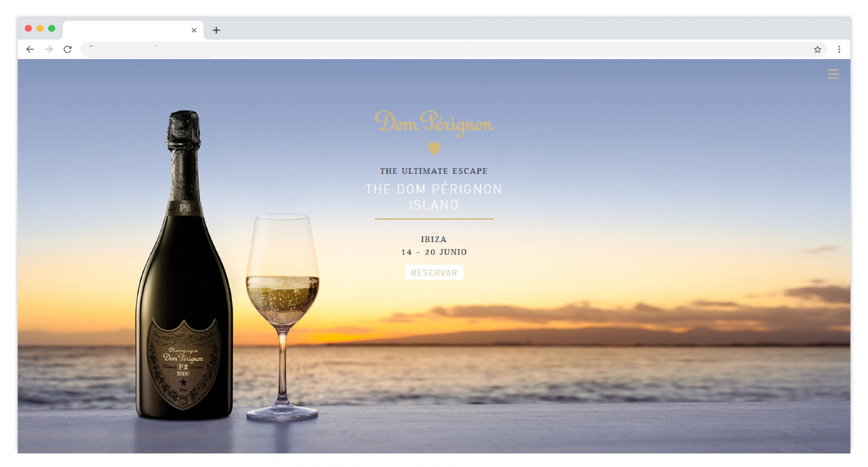
Task: Click the IBIZA location text
Action: coord(434,239)
